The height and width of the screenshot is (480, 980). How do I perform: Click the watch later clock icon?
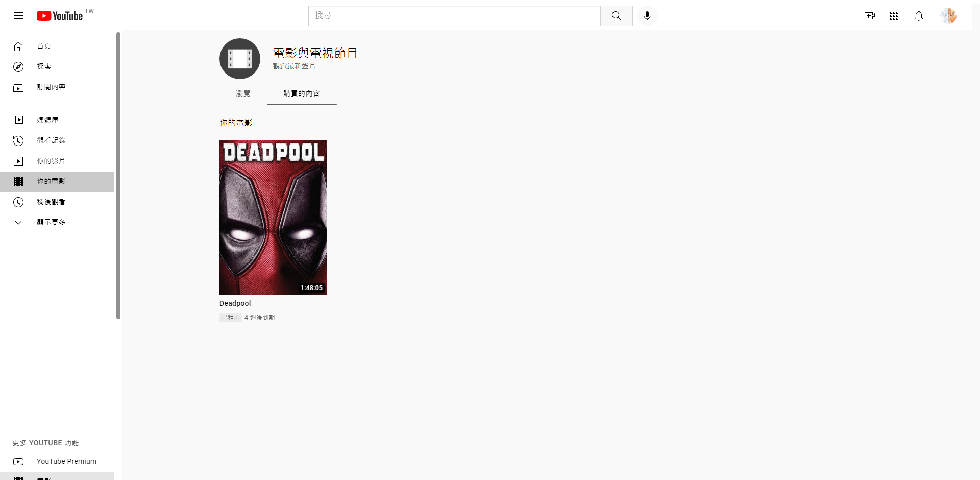coord(18,202)
